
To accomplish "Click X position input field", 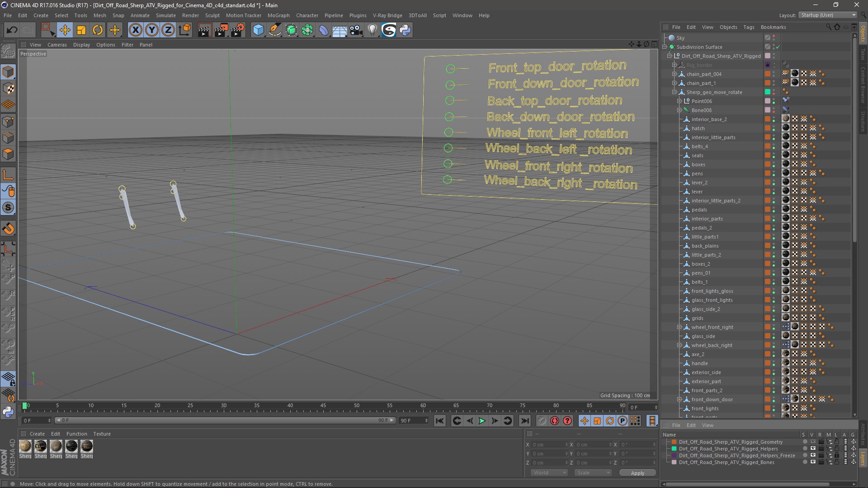I will (547, 445).
